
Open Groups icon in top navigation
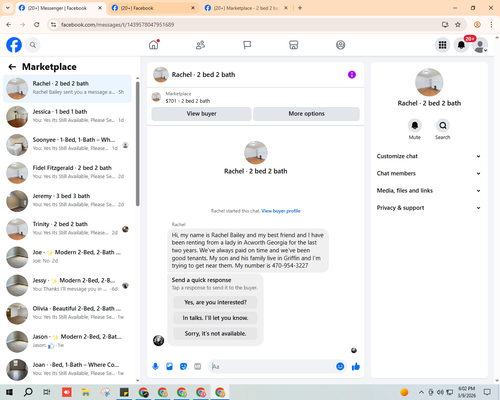click(x=340, y=45)
